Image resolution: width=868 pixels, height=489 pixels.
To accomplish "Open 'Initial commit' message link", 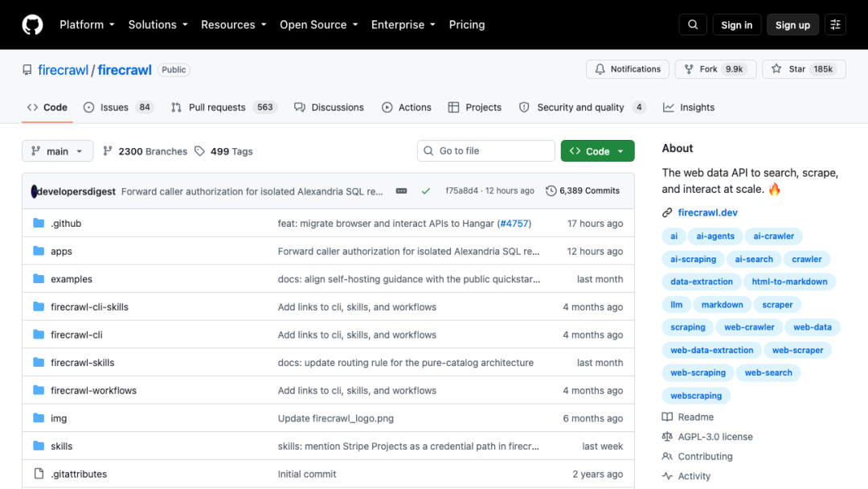I will (x=307, y=474).
